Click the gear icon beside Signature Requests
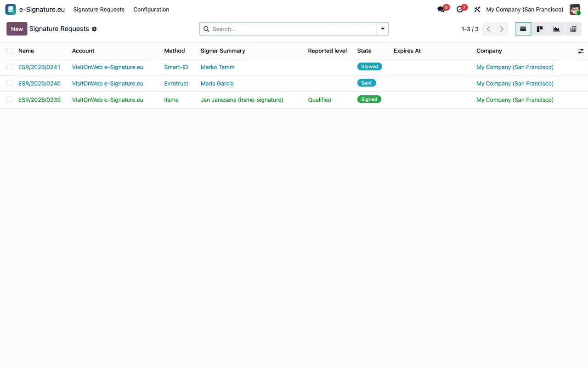This screenshot has height=368, width=588. pos(94,29)
